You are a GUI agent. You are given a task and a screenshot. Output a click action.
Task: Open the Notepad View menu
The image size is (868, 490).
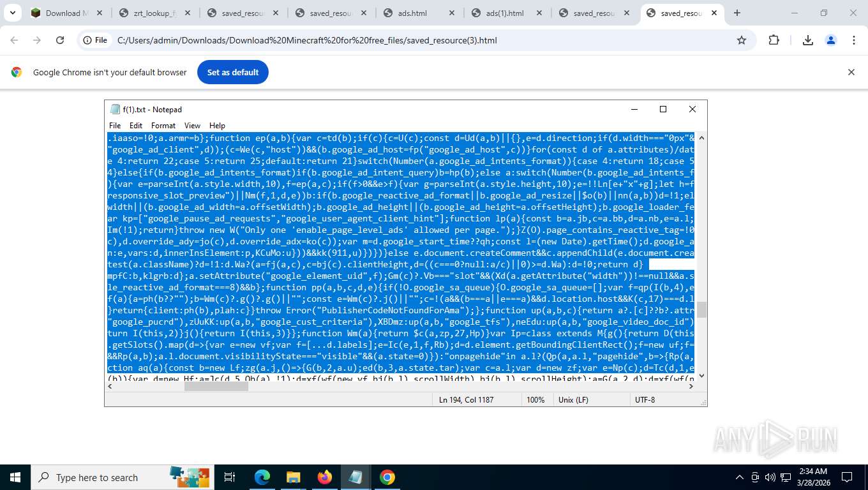pyautogui.click(x=192, y=126)
